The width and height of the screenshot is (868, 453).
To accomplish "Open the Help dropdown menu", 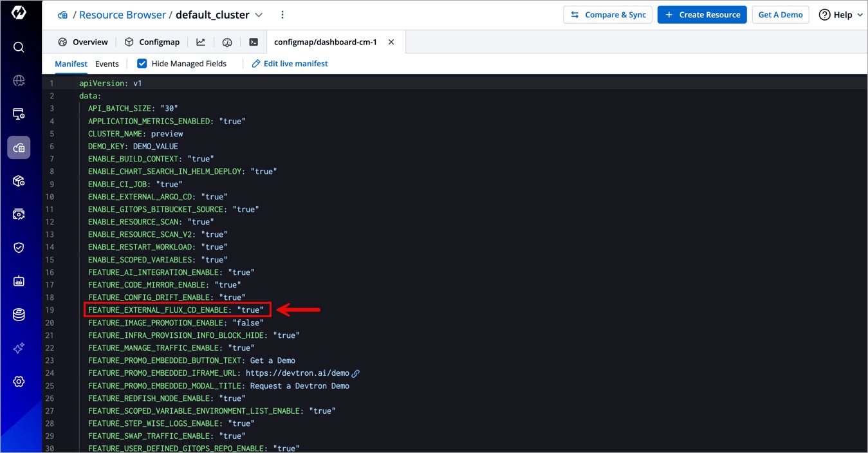I will coord(840,15).
